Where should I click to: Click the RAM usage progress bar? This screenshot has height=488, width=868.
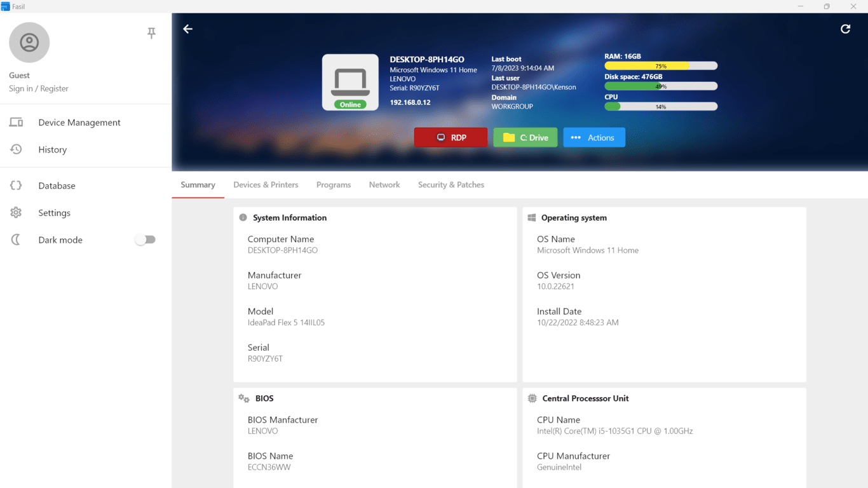[x=661, y=66]
